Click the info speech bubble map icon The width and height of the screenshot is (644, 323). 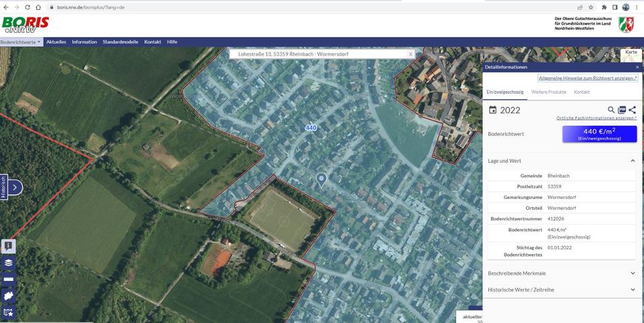tap(9, 246)
